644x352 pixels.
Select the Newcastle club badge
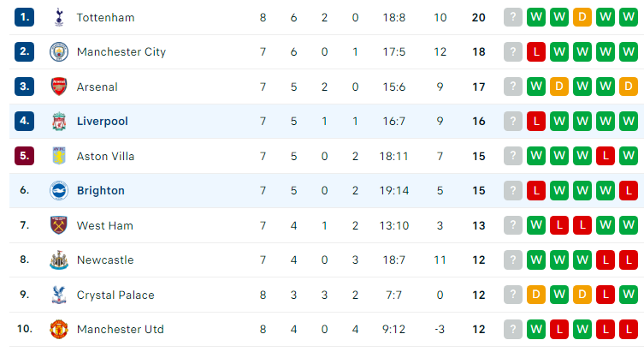pyautogui.click(x=59, y=260)
